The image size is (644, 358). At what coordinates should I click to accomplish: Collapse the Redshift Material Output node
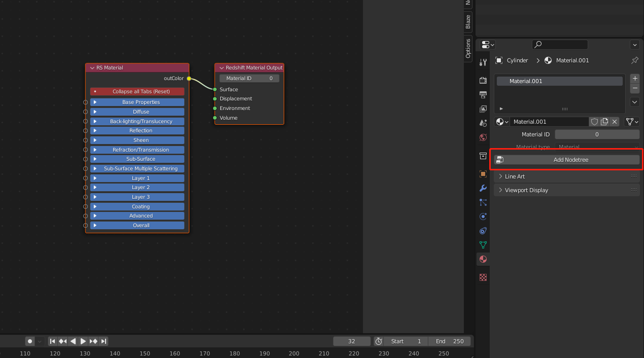(222, 68)
